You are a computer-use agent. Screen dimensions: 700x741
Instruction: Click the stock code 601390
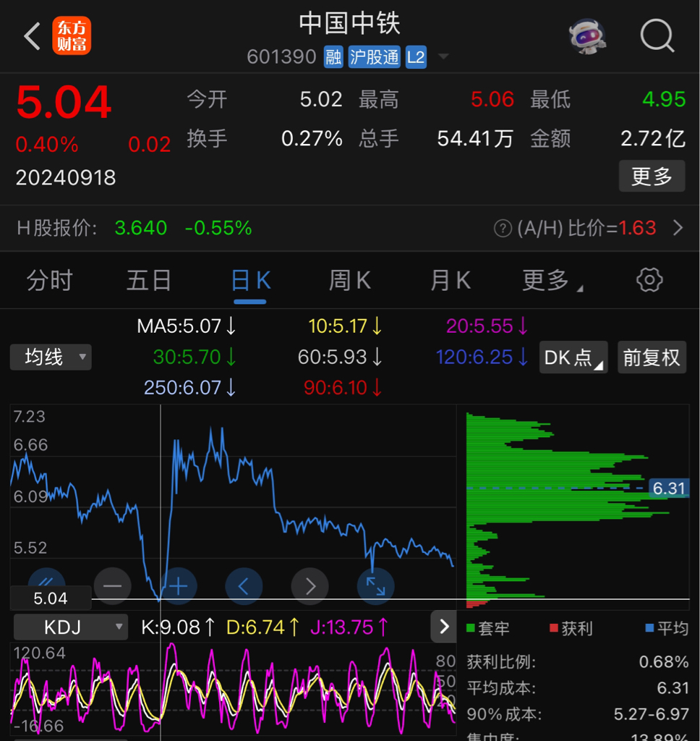[x=281, y=57]
